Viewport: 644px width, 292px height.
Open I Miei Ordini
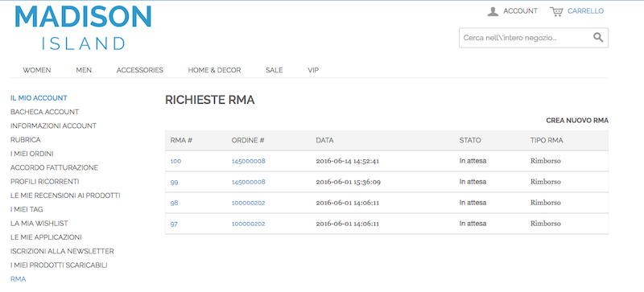tap(32, 154)
